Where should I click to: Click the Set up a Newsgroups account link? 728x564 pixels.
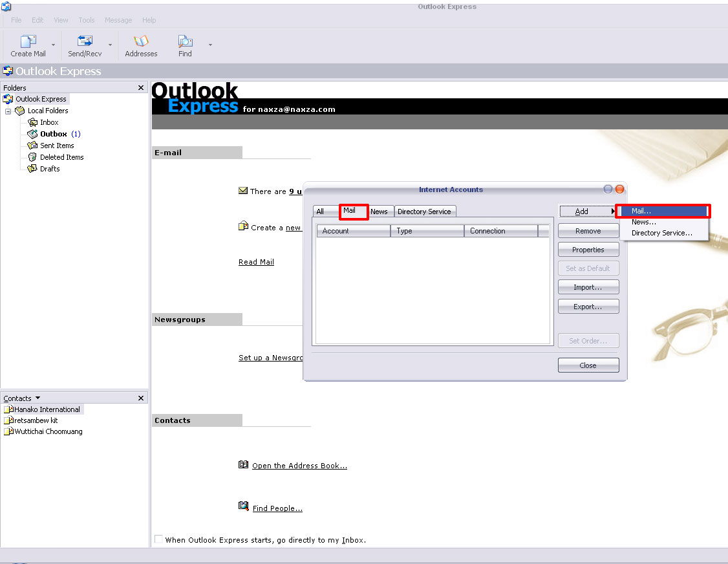click(x=271, y=358)
